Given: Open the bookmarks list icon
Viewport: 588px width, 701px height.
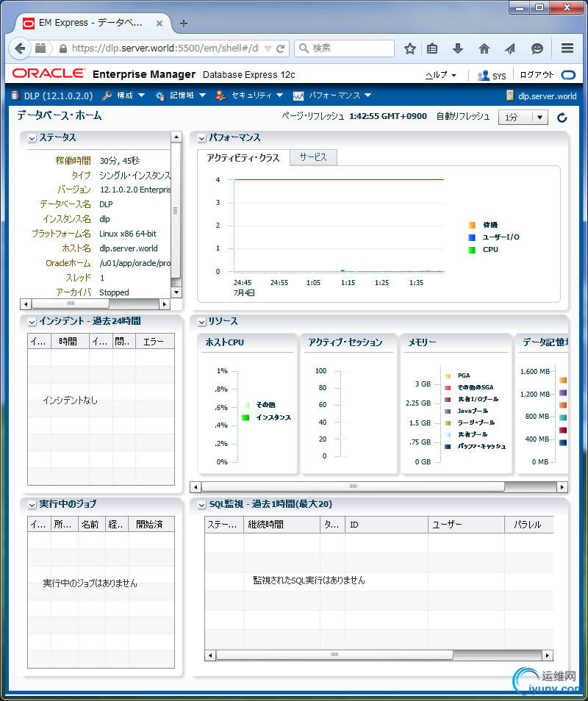Looking at the screenshot, I should pyautogui.click(x=432, y=48).
